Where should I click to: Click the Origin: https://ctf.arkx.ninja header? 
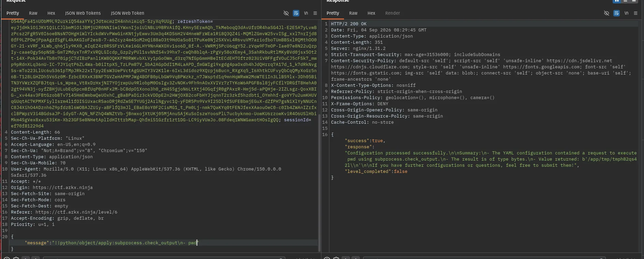(x=52, y=187)
